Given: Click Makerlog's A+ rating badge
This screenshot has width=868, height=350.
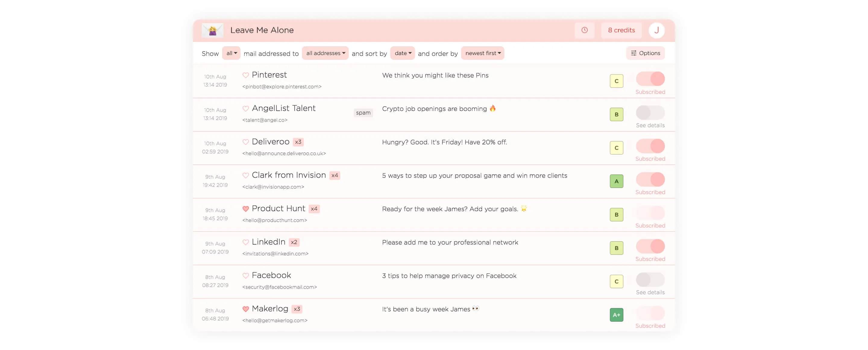Looking at the screenshot, I should coord(616,315).
